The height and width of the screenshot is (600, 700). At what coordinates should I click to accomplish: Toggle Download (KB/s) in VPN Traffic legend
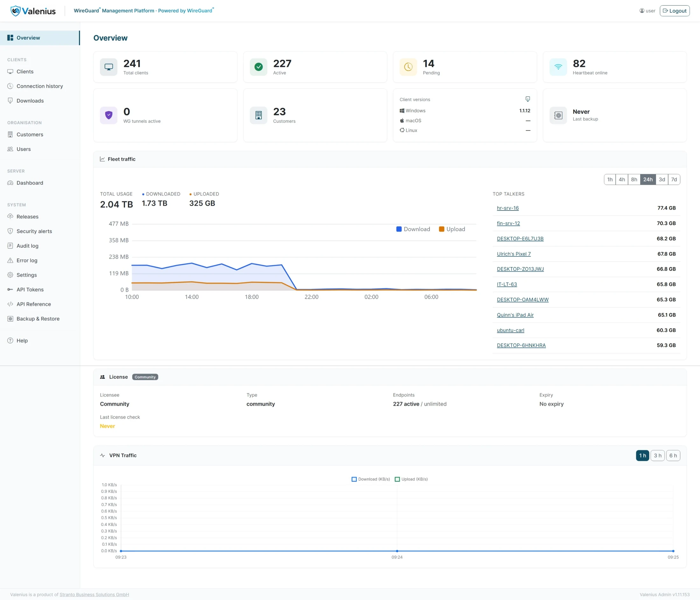[x=371, y=479]
